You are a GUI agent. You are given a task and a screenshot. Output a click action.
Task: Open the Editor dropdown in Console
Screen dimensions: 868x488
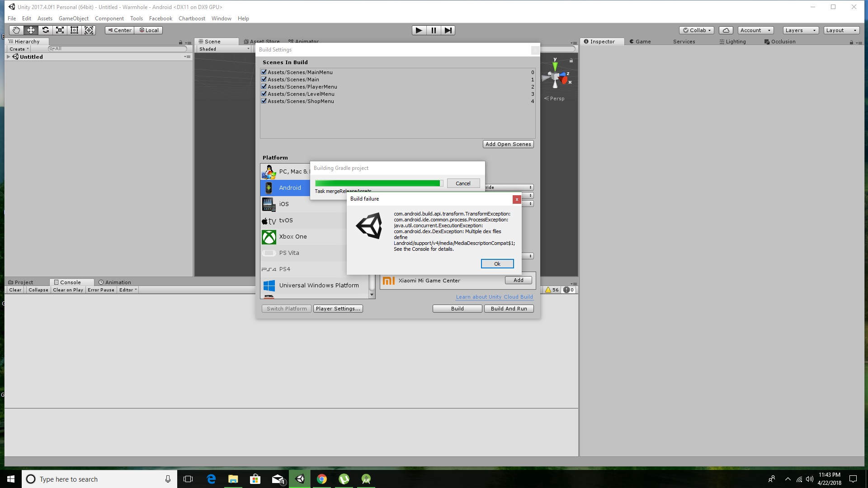click(128, 290)
